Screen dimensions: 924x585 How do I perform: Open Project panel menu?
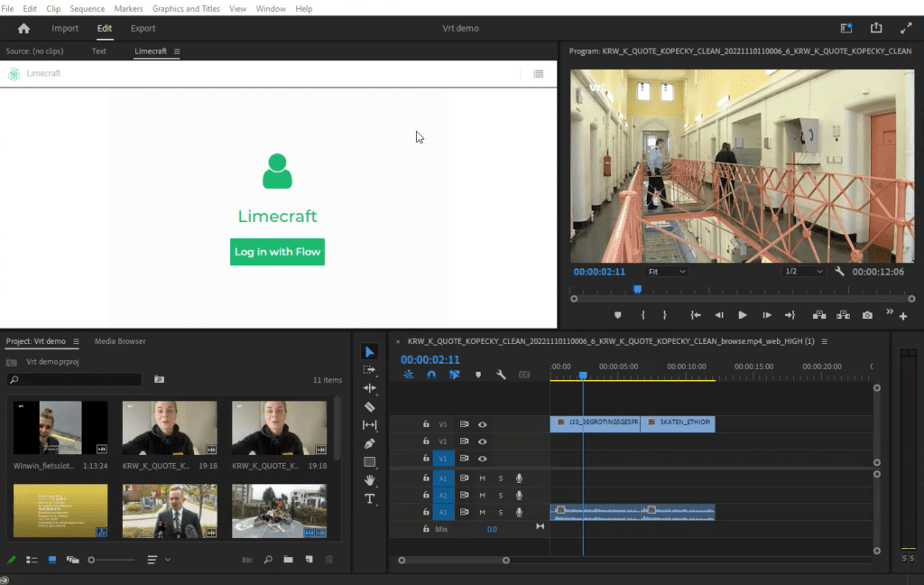76,341
